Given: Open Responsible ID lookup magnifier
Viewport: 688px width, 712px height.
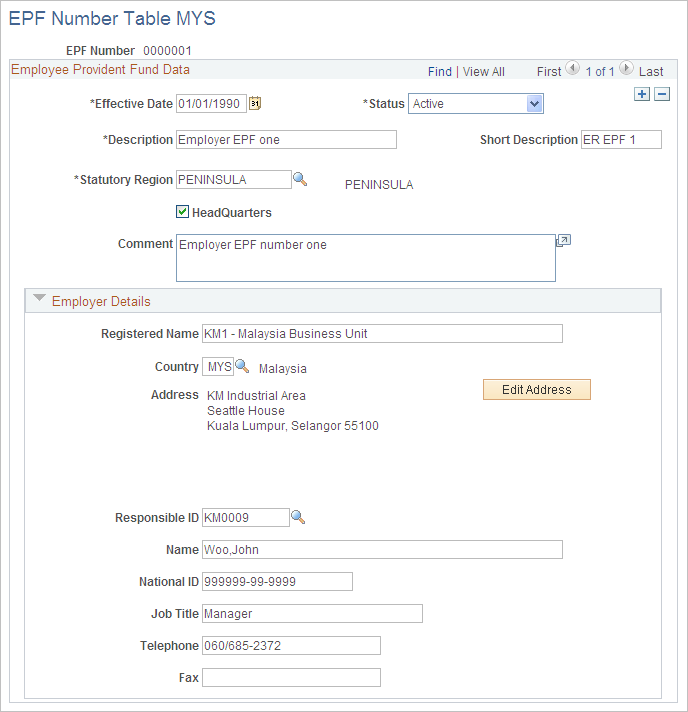Looking at the screenshot, I should pyautogui.click(x=298, y=517).
